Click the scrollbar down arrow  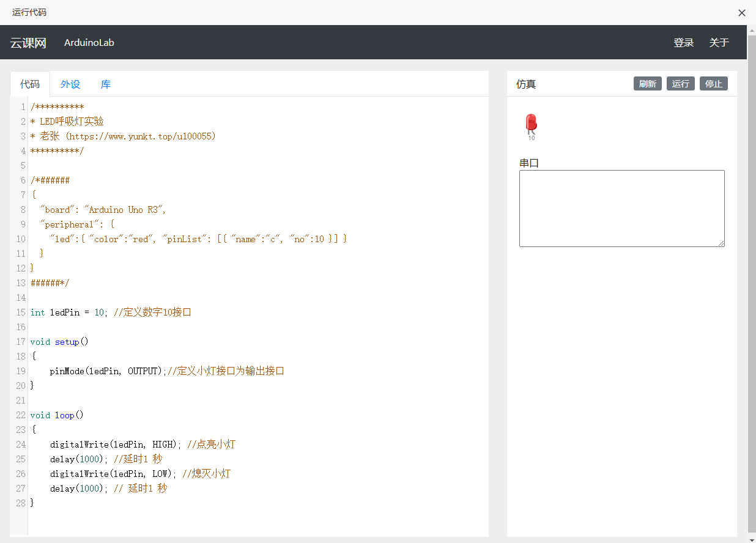[x=752, y=538]
